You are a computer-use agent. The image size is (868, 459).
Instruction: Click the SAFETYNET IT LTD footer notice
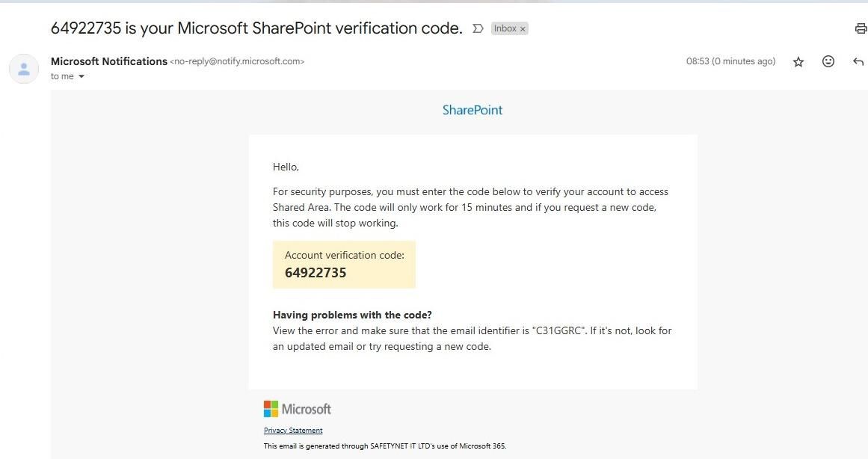(385, 446)
